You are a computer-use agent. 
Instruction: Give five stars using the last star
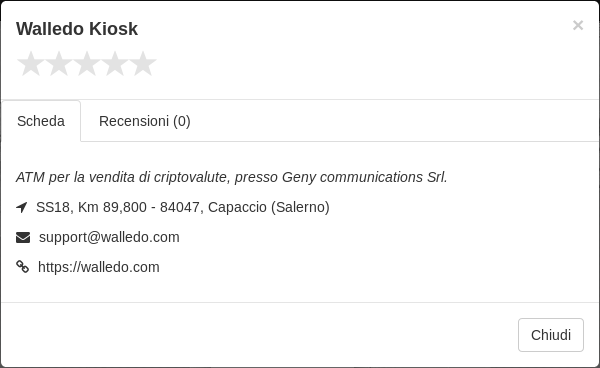(143, 64)
